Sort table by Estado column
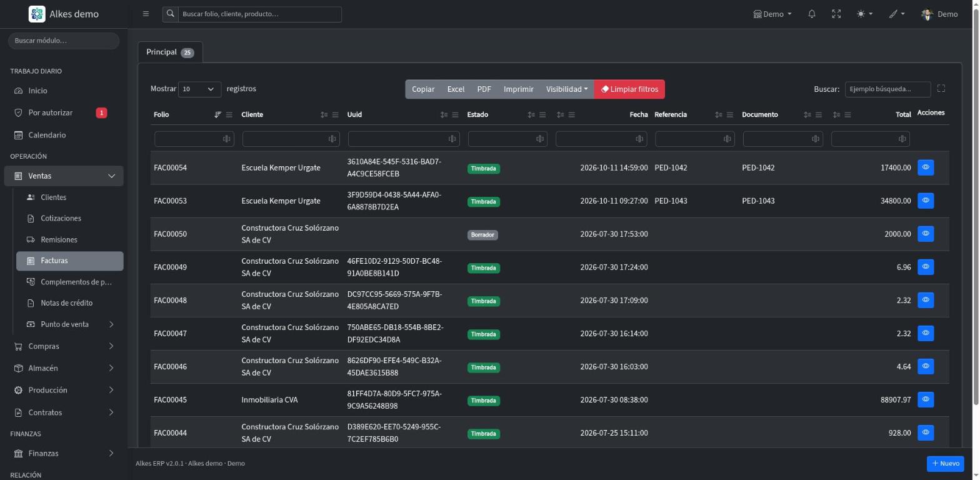 531,115
